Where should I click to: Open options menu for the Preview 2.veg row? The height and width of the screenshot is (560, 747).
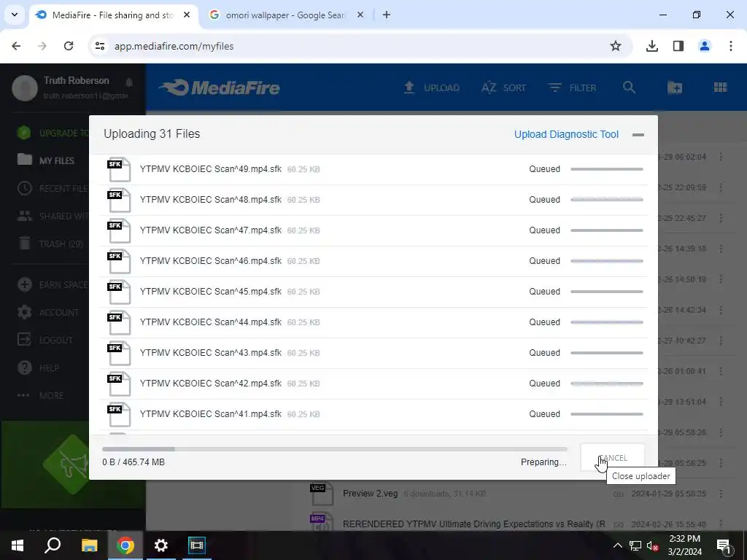pyautogui.click(x=721, y=494)
